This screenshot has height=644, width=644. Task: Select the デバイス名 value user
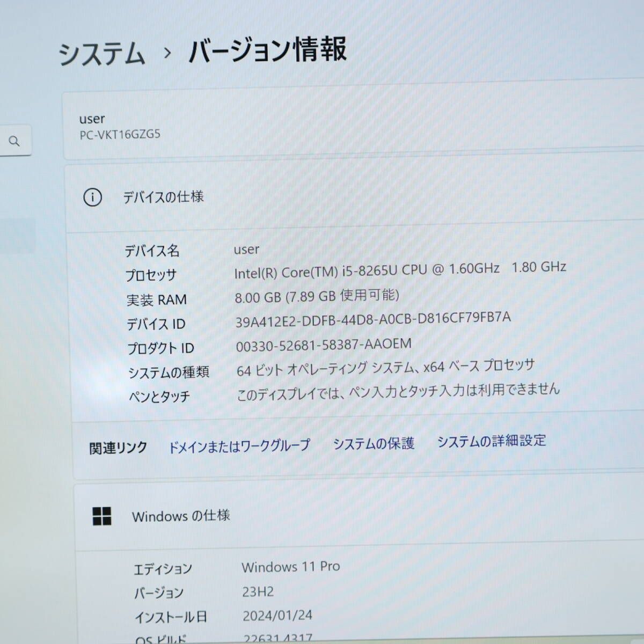pos(247,249)
